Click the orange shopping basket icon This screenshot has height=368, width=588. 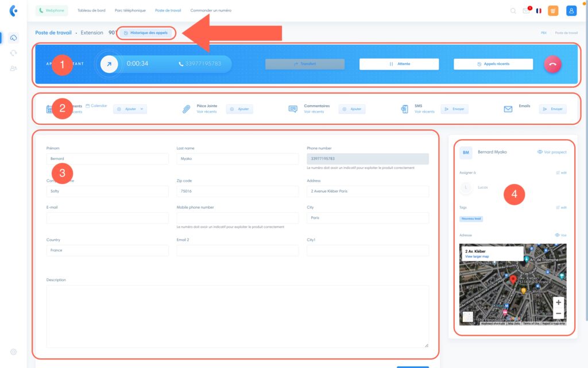(554, 10)
